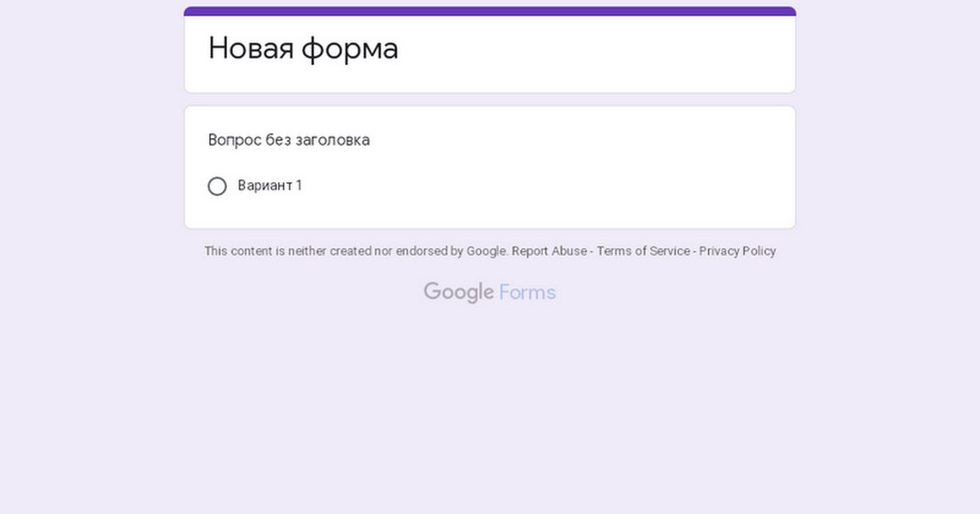Open the Privacy Policy link

click(737, 251)
